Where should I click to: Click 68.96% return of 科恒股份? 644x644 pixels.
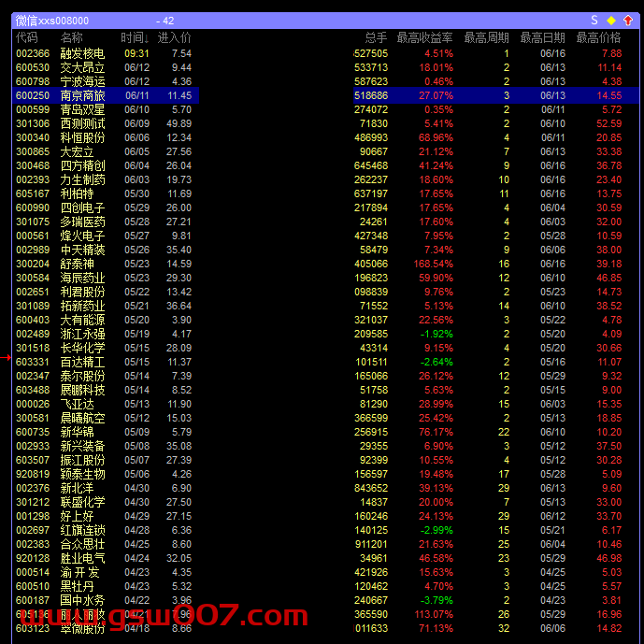[x=436, y=137]
